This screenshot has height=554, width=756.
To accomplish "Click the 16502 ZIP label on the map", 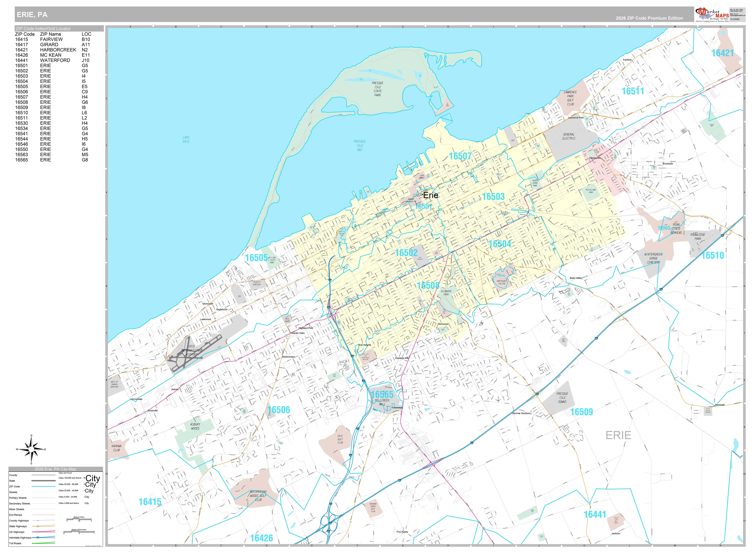I will (x=406, y=253).
